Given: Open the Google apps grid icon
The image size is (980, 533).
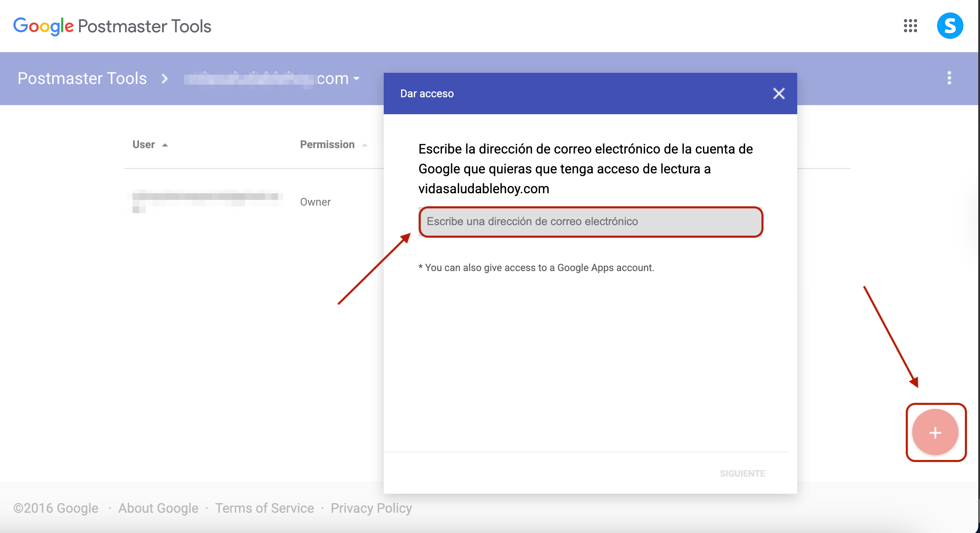Looking at the screenshot, I should [910, 26].
